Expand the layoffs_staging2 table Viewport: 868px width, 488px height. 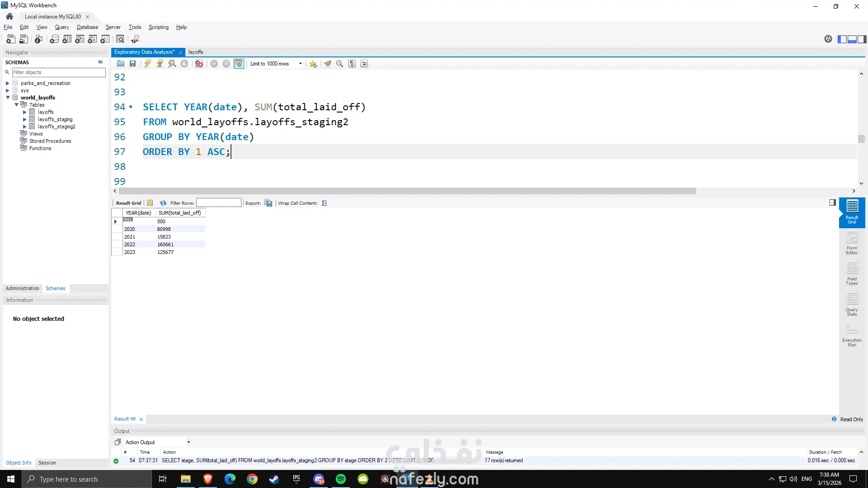pos(25,127)
